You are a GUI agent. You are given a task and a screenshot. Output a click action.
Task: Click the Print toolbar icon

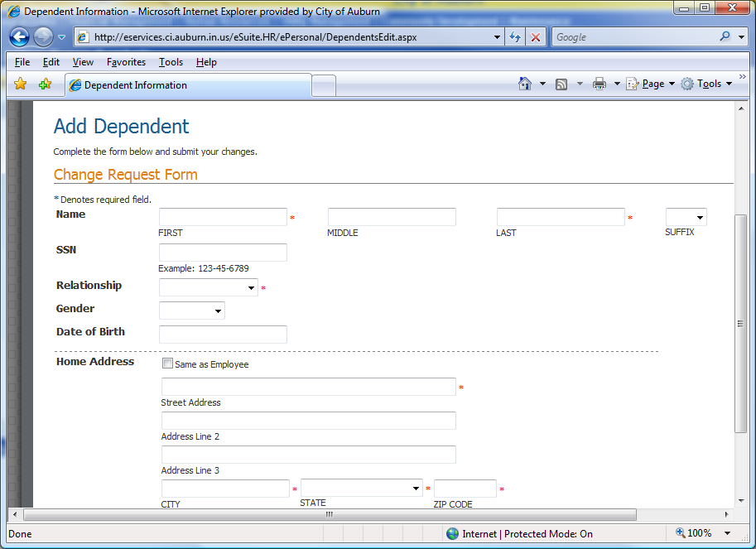pyautogui.click(x=600, y=84)
